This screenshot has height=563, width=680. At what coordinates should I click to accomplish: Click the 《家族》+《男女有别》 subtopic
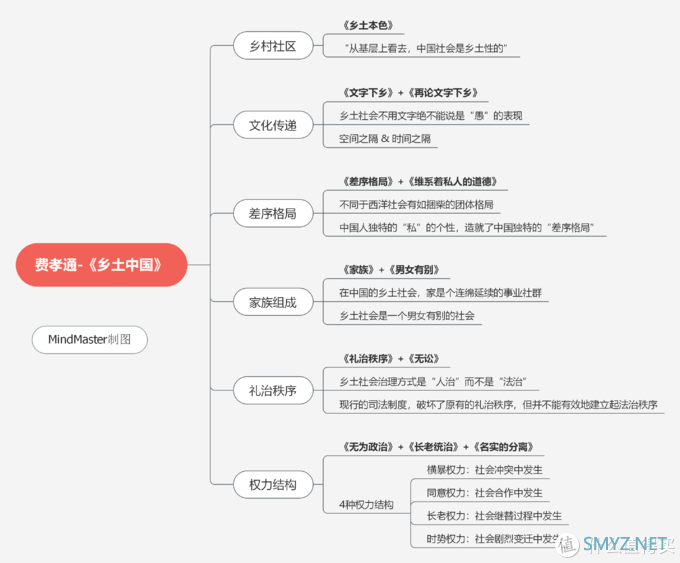point(391,270)
